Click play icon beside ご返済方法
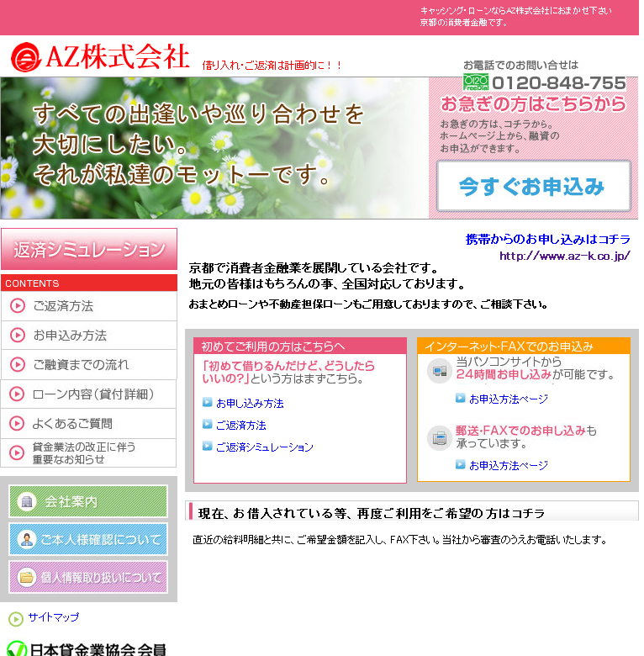This screenshot has width=644, height=656. tap(18, 306)
